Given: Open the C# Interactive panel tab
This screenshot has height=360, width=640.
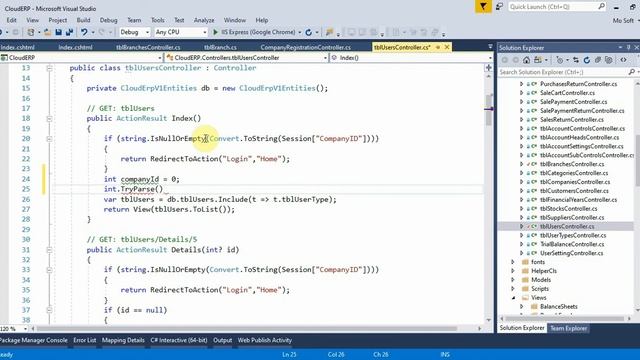Looking at the screenshot, I should point(179,340).
